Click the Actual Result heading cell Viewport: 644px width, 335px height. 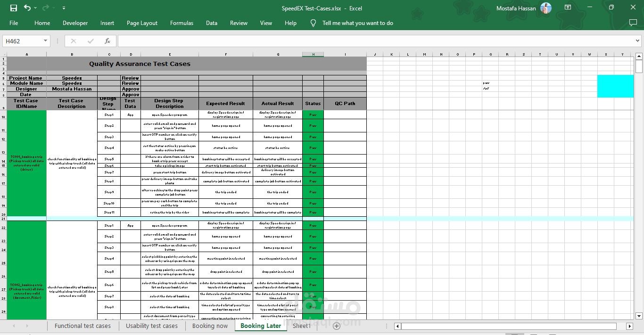click(x=278, y=104)
